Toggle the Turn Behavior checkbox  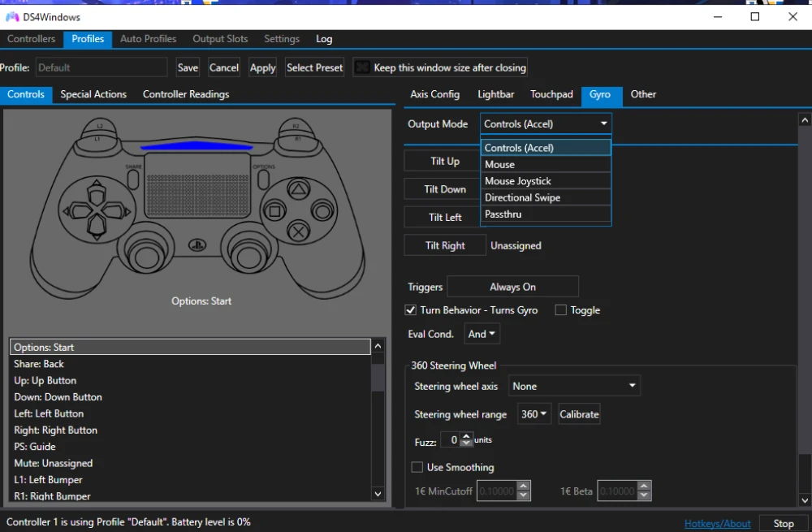[411, 310]
